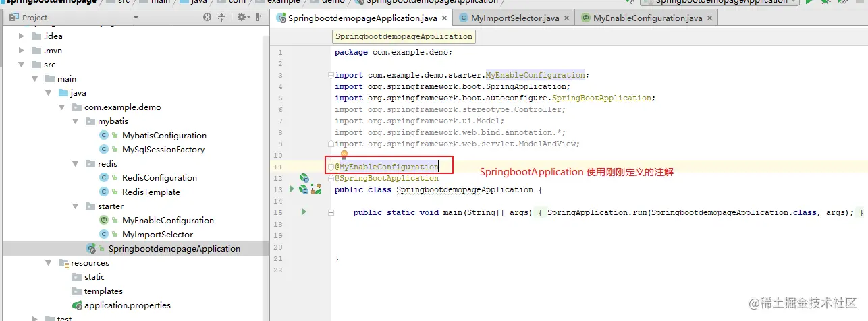Open the run configuration dropdown
The image size is (868, 321).
click(720, 2)
